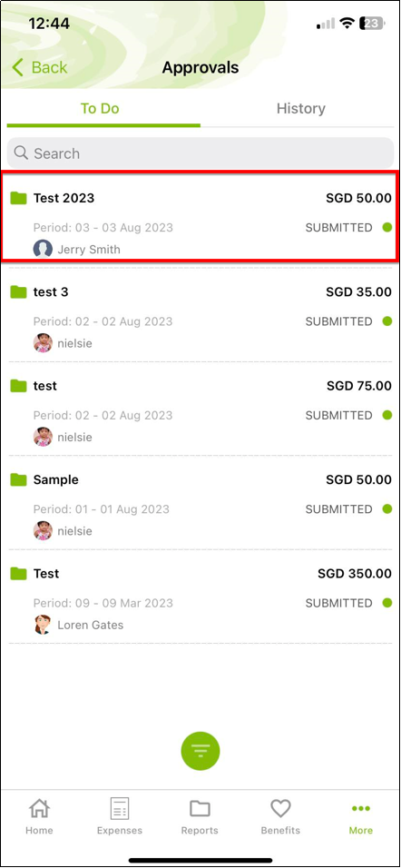Go Back from Approvals
Viewport: 401px width, 868px height.
40,67
